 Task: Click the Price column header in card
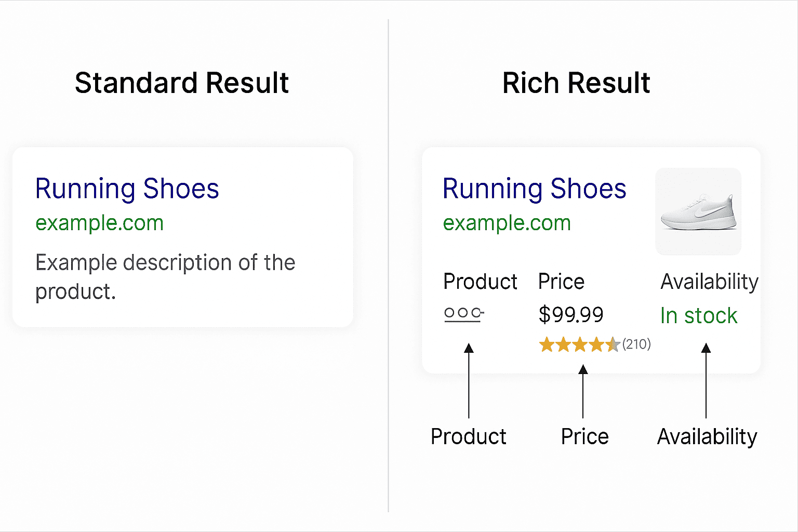[561, 282]
